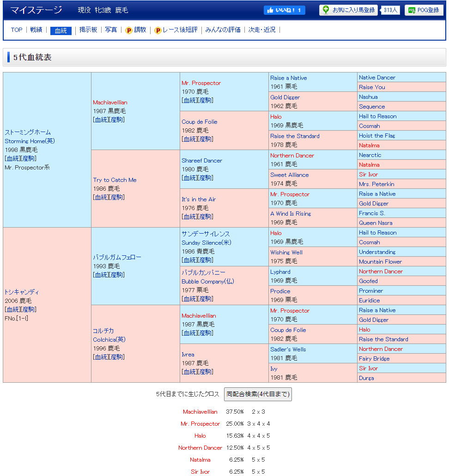The height and width of the screenshot is (476, 449).
Task: Click the Coup de Folie 1982 entry with 血統 link
Action: pos(199,122)
